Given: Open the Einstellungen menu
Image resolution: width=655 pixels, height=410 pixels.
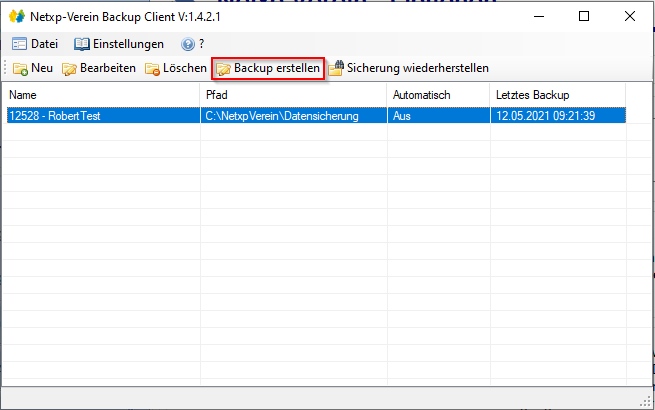Looking at the screenshot, I should click(x=119, y=44).
